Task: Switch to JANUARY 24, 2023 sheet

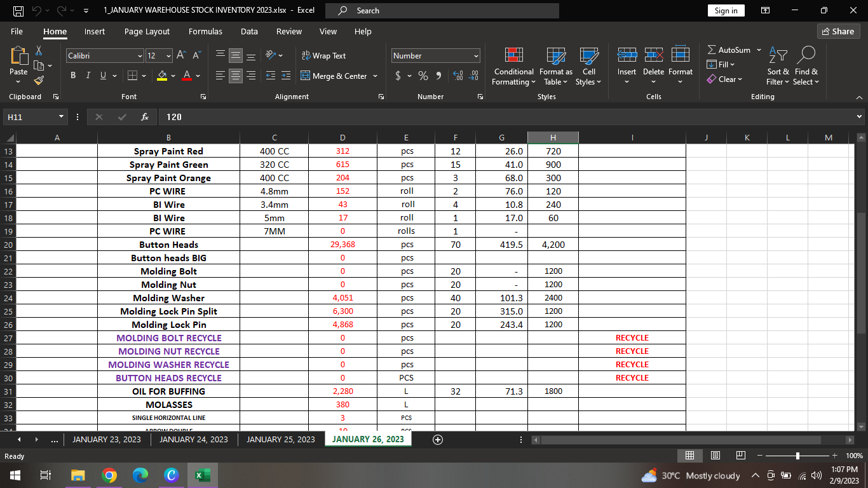Action: (x=194, y=439)
